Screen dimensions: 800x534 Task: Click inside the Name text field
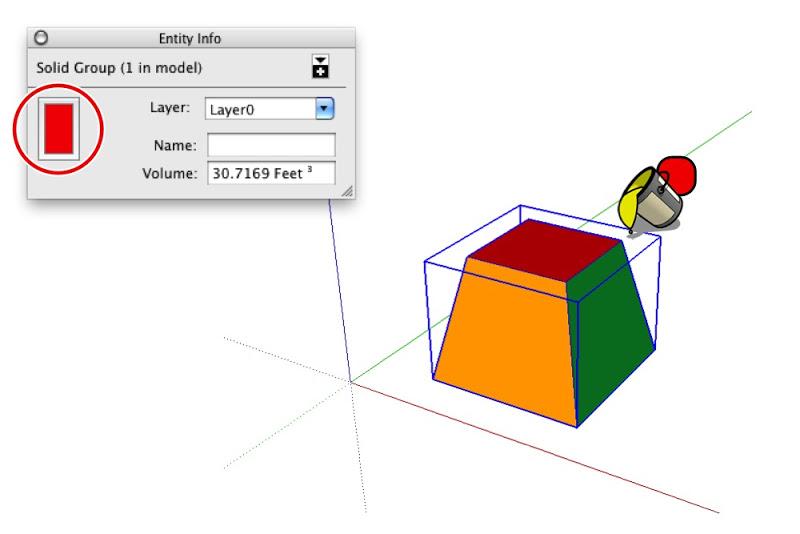(271, 145)
